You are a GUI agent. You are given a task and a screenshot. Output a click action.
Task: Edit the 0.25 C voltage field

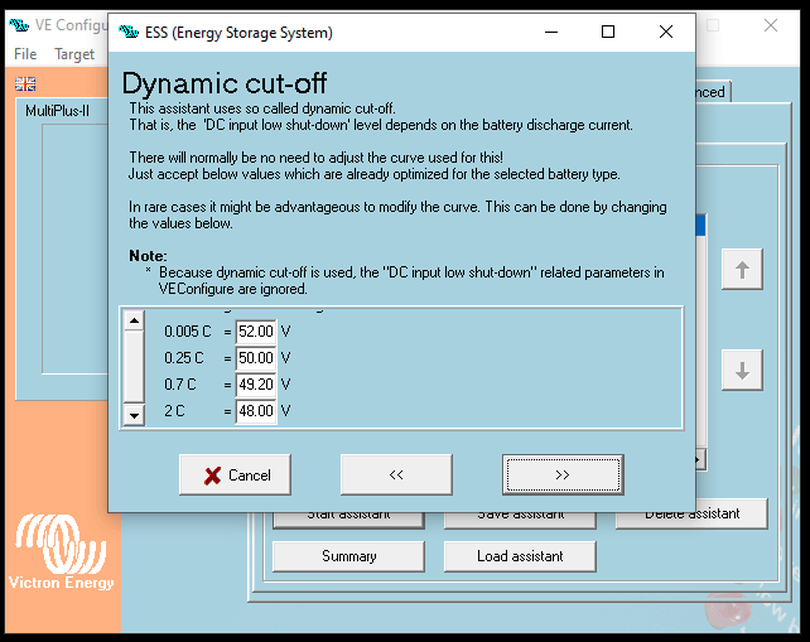point(256,358)
